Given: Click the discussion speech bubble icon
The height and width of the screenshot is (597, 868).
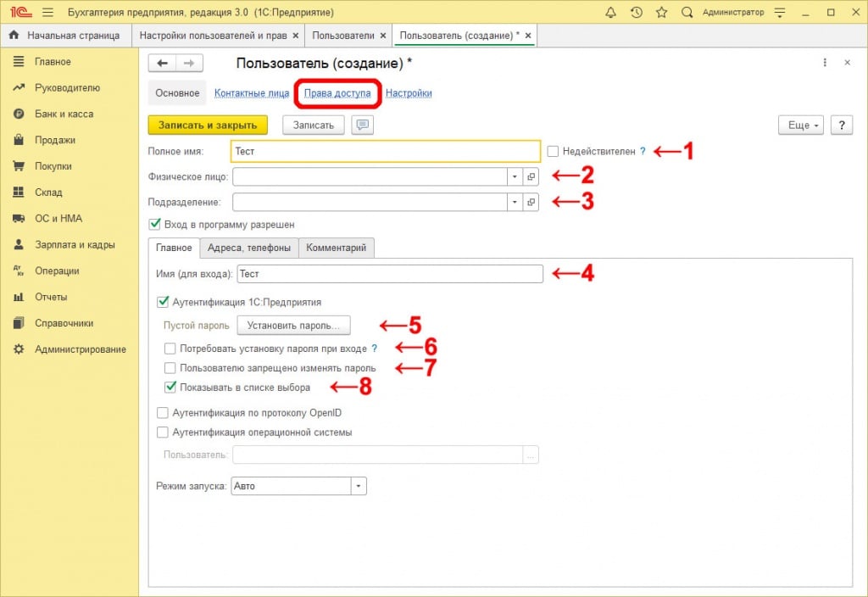Looking at the screenshot, I should (363, 125).
